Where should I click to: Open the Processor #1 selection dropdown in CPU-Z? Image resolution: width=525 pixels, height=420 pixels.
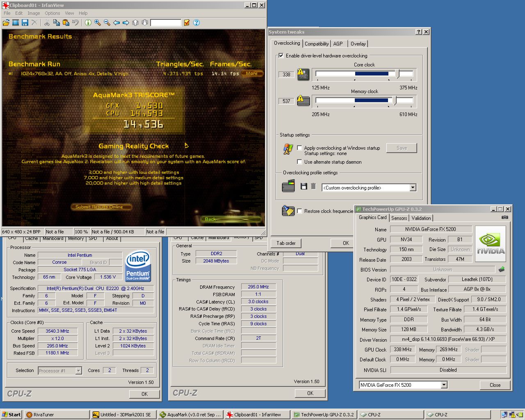click(78, 370)
